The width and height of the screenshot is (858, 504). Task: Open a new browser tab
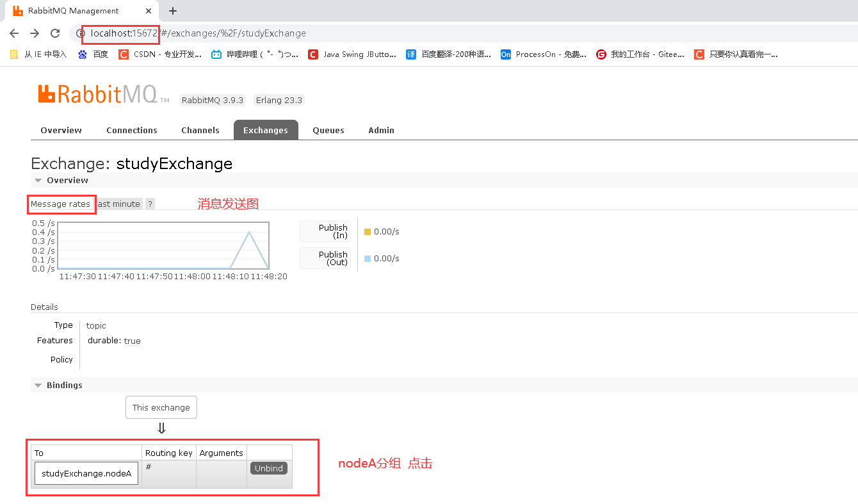coord(173,11)
